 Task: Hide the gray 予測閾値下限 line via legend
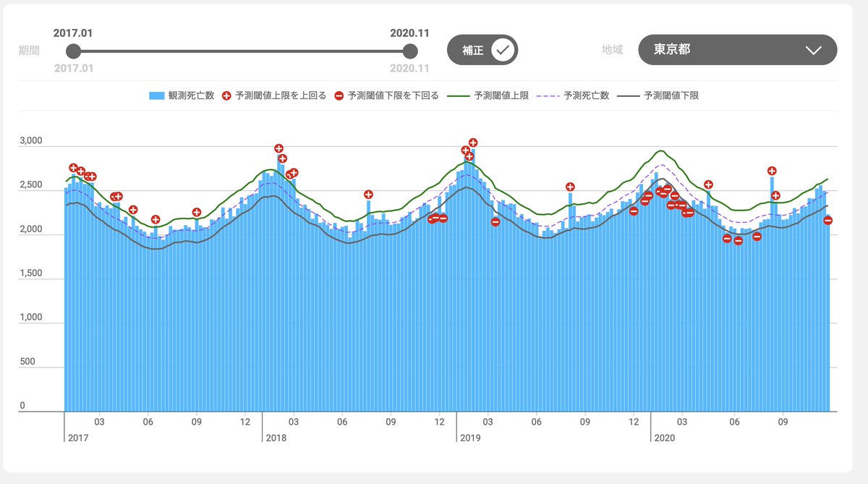pyautogui.click(x=660, y=95)
